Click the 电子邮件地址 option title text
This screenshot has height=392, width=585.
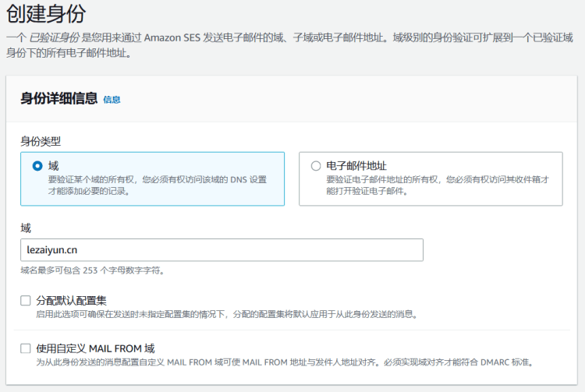[356, 165]
